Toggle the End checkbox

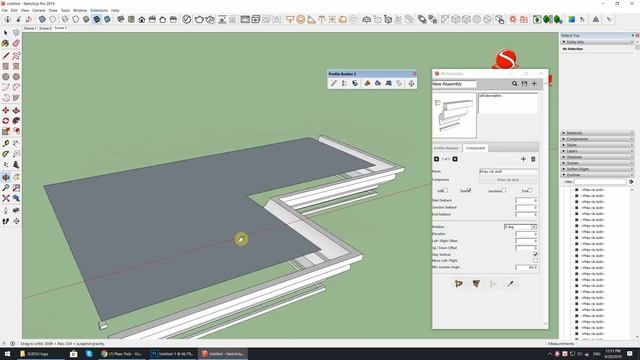click(x=530, y=191)
